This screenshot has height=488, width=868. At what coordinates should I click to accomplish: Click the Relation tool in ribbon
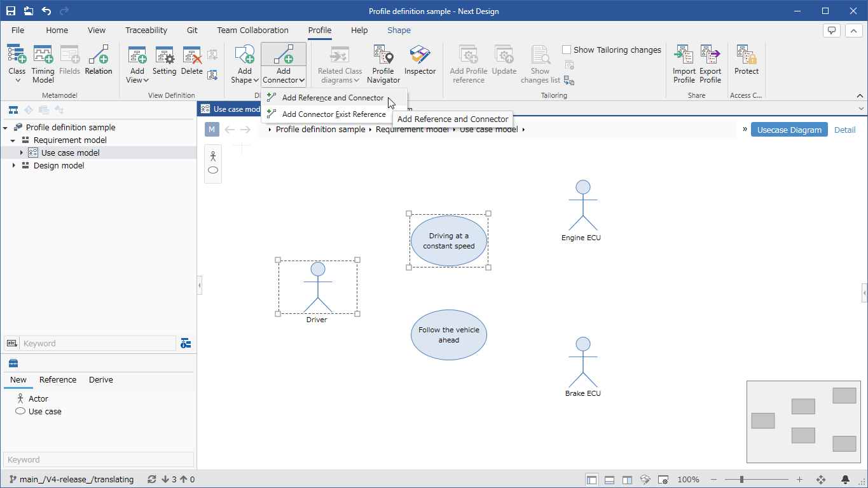click(99, 60)
